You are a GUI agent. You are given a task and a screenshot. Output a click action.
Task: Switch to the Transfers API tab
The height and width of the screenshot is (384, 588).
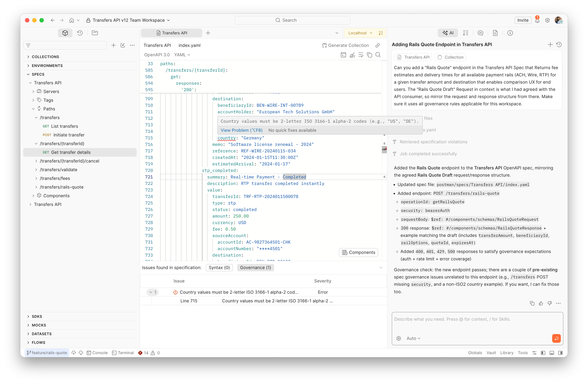click(172, 33)
